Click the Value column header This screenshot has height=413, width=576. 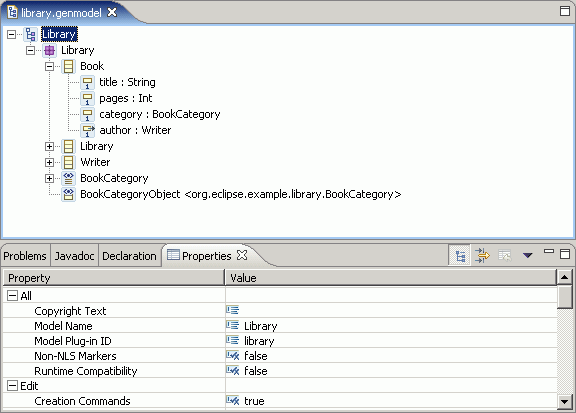click(391, 278)
